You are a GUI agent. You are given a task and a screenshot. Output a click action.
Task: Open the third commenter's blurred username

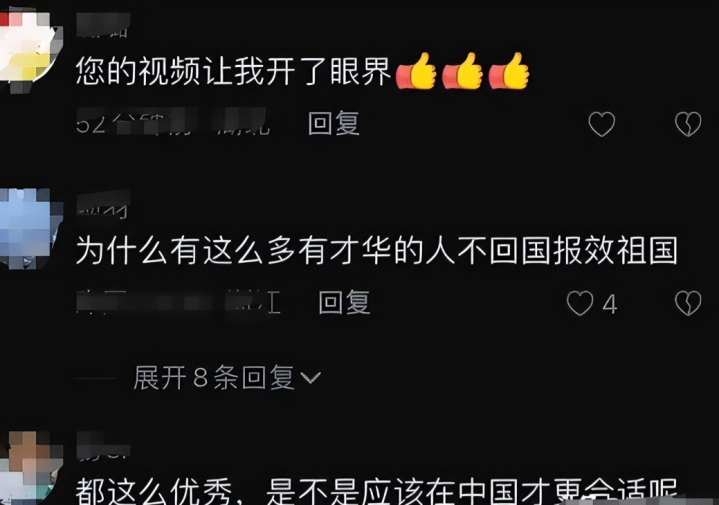(103, 445)
